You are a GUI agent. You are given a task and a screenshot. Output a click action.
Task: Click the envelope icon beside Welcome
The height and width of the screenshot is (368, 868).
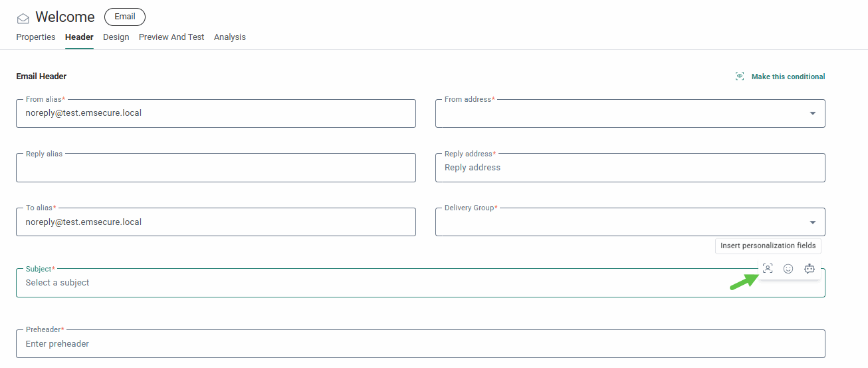(x=23, y=19)
